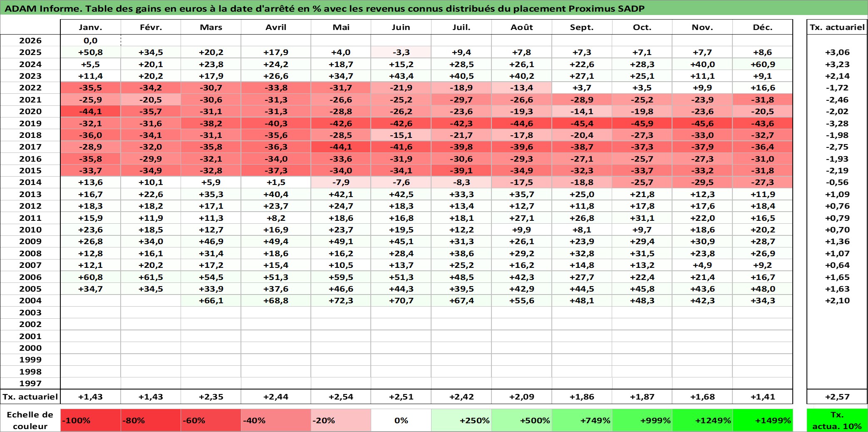This screenshot has height=432, width=868.
Task: Click -0,56 actuarial rate for 2014
Action: (x=837, y=182)
